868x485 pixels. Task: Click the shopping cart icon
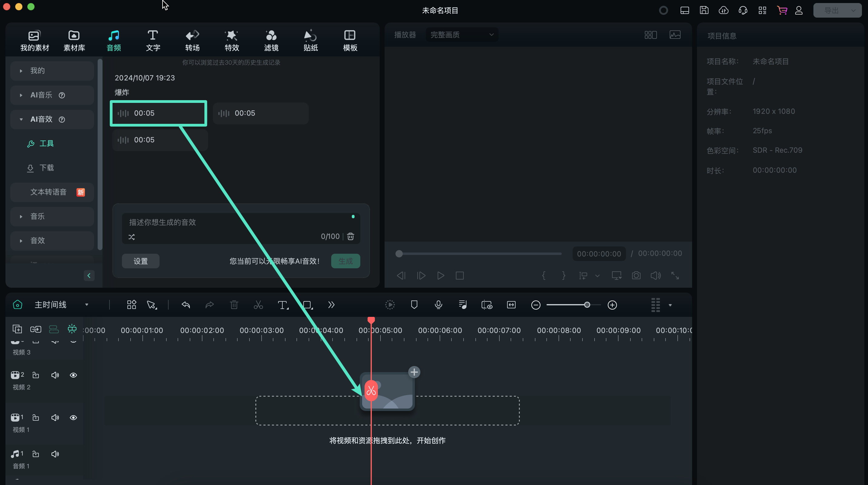(x=782, y=10)
